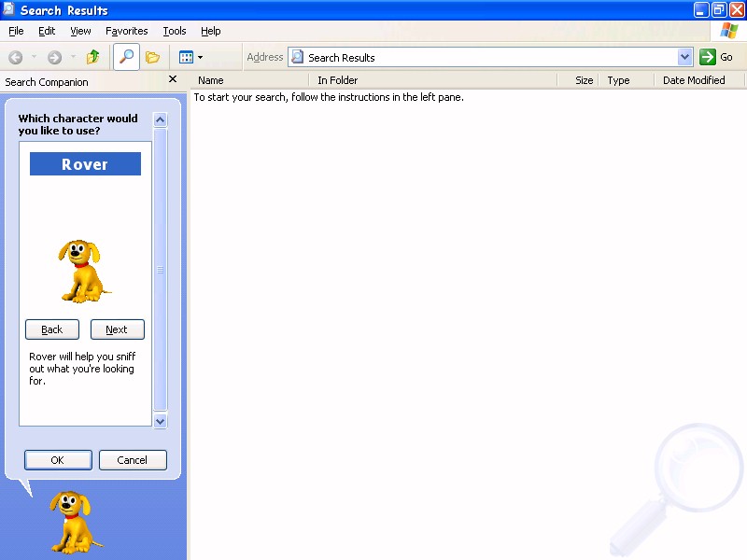Image resolution: width=747 pixels, height=560 pixels.
Task: Click the 'To start your search' instruction text
Action: [x=329, y=97]
